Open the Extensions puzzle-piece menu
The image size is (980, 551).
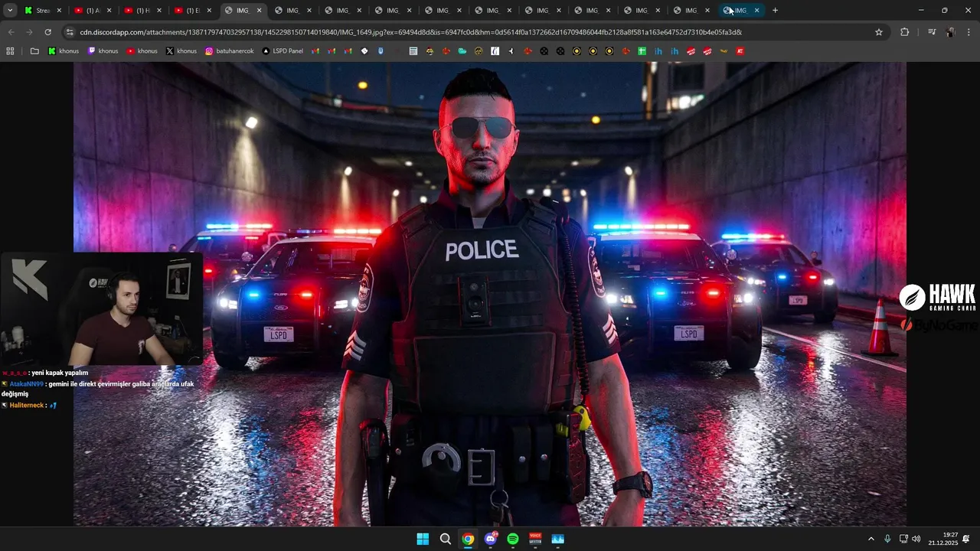click(x=904, y=32)
